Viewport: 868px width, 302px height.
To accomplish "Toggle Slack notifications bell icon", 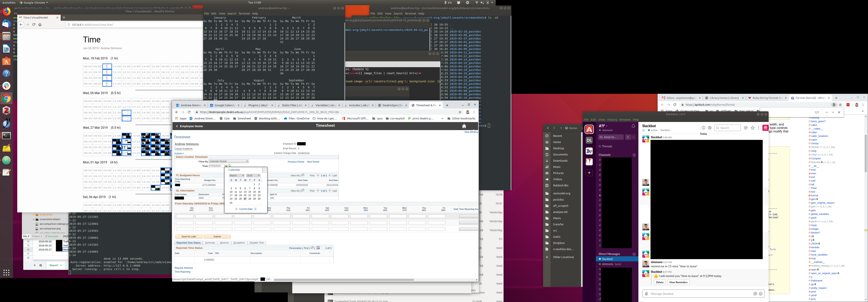I will pos(633,126).
